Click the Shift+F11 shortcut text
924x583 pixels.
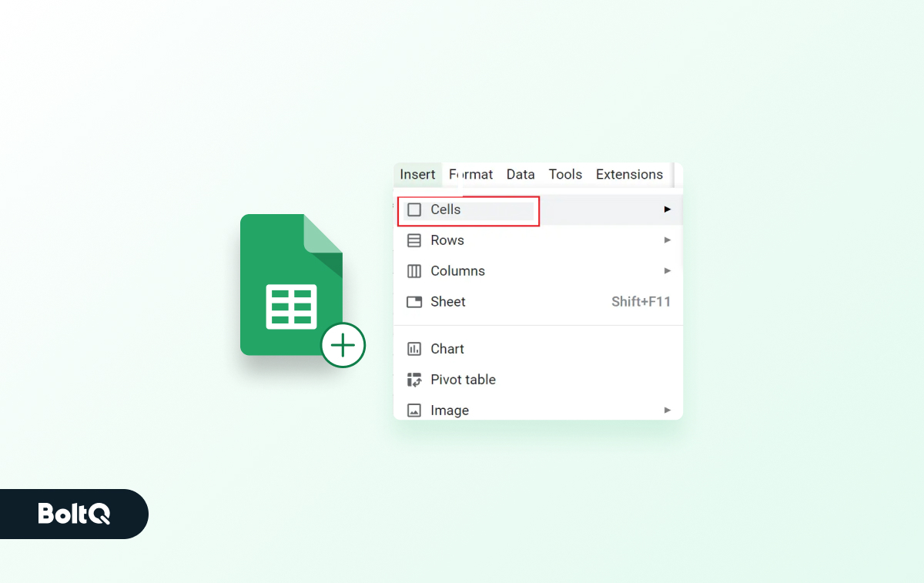(641, 302)
